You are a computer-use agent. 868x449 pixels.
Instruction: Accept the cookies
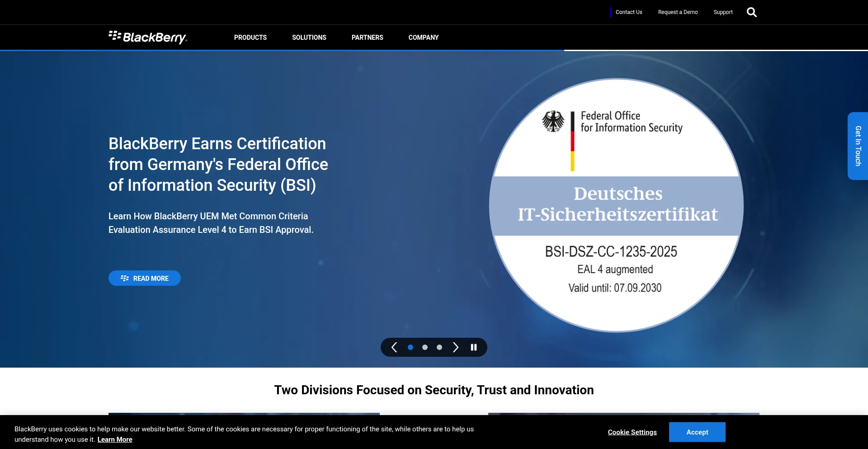697,432
